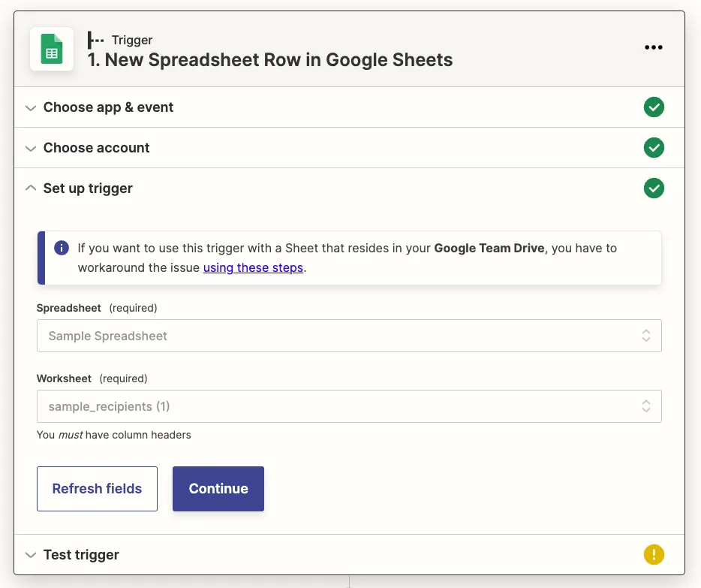Click the Refresh fields button
The height and width of the screenshot is (588, 701).
pos(97,489)
